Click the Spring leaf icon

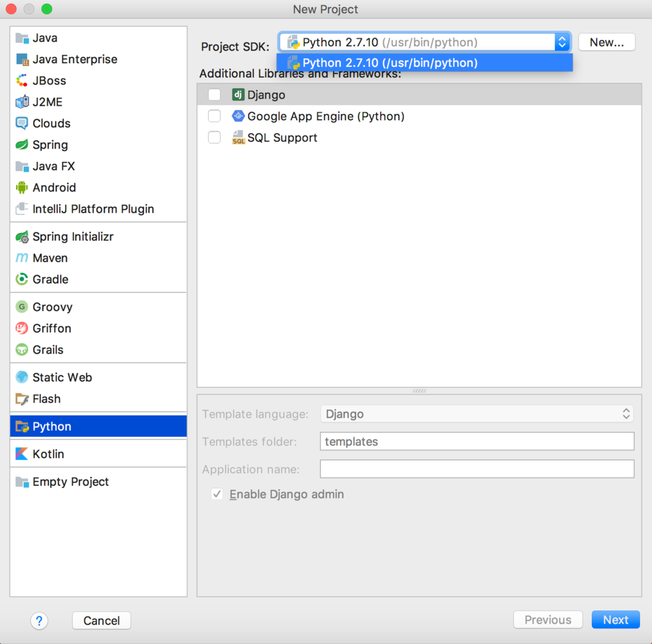22,145
